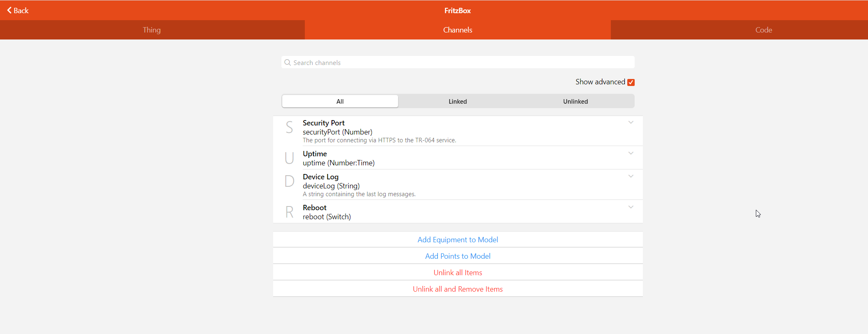
Task: Filter channels by Unlinked
Action: tap(575, 102)
